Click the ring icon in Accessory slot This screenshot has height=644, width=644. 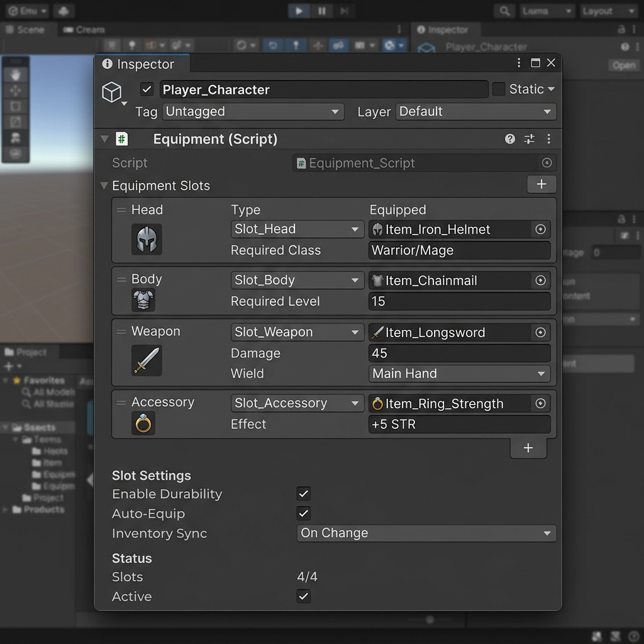click(143, 423)
